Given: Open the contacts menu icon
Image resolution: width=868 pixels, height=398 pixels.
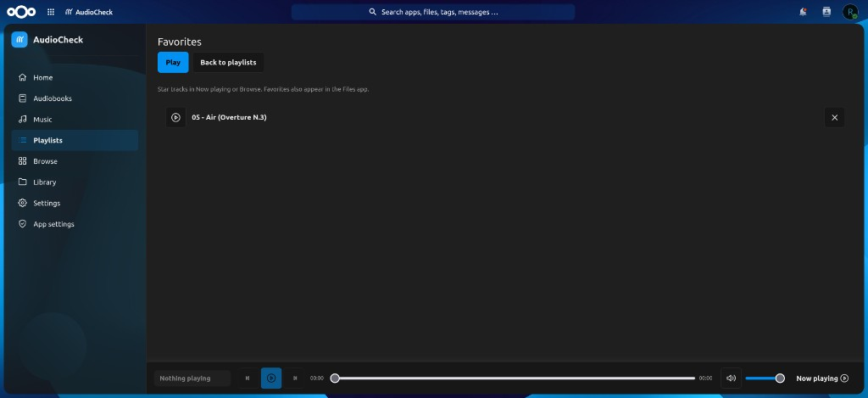Looking at the screenshot, I should 826,12.
